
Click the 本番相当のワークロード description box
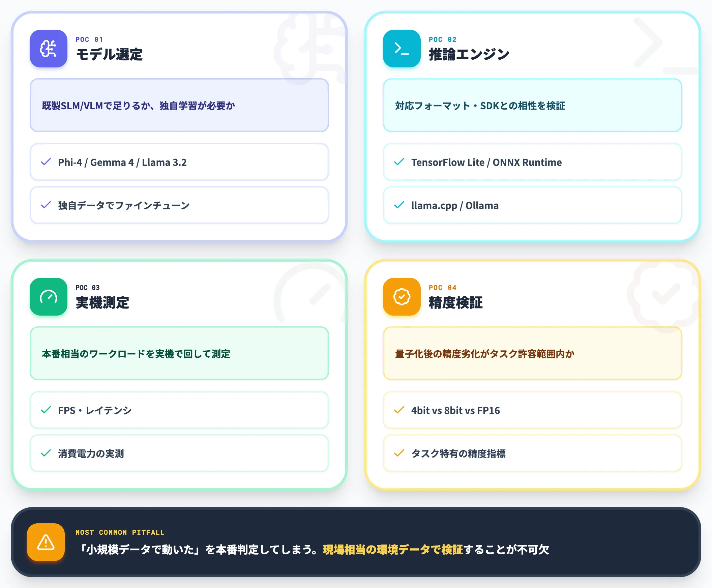[179, 353]
